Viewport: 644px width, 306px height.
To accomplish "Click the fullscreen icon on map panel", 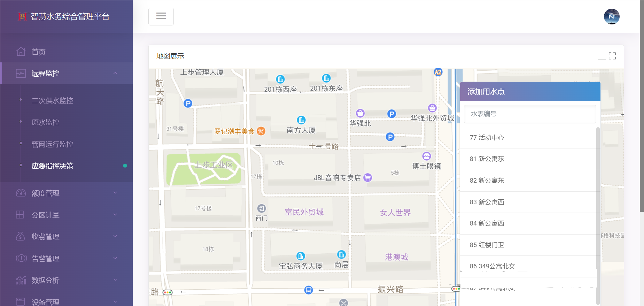I will tap(612, 56).
